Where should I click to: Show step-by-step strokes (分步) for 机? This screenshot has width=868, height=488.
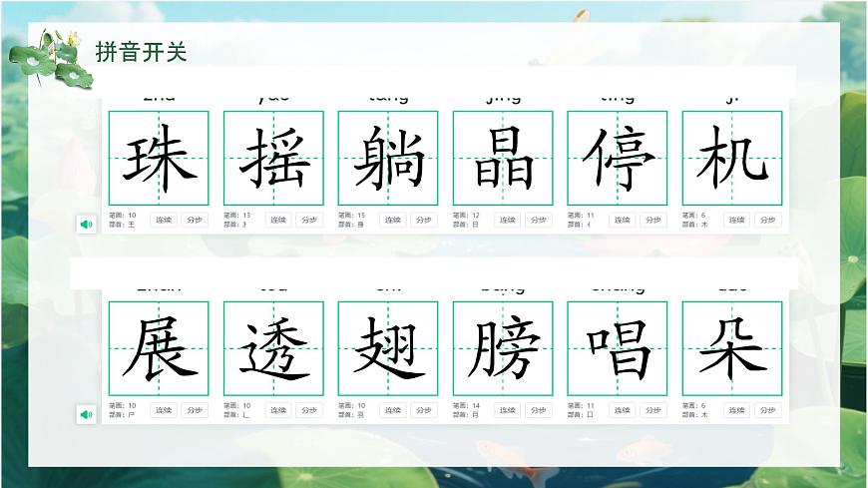768,220
